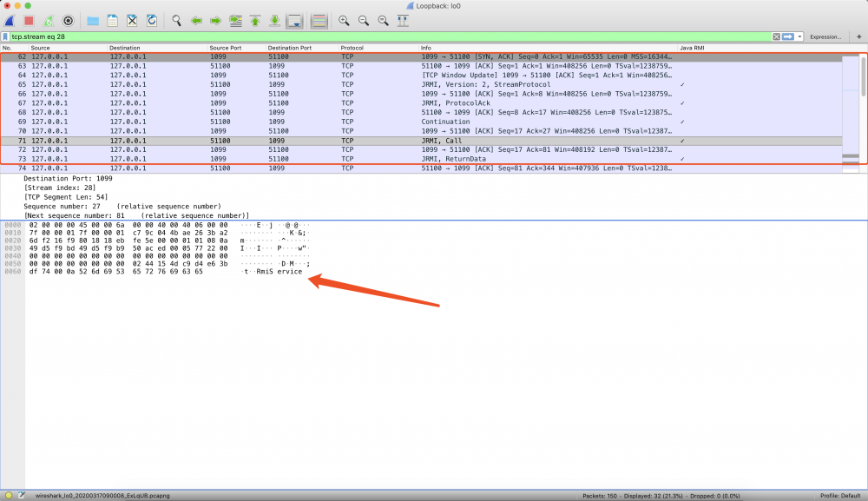
Task: Select packet 71 JRMI Call row
Action: tap(421, 141)
